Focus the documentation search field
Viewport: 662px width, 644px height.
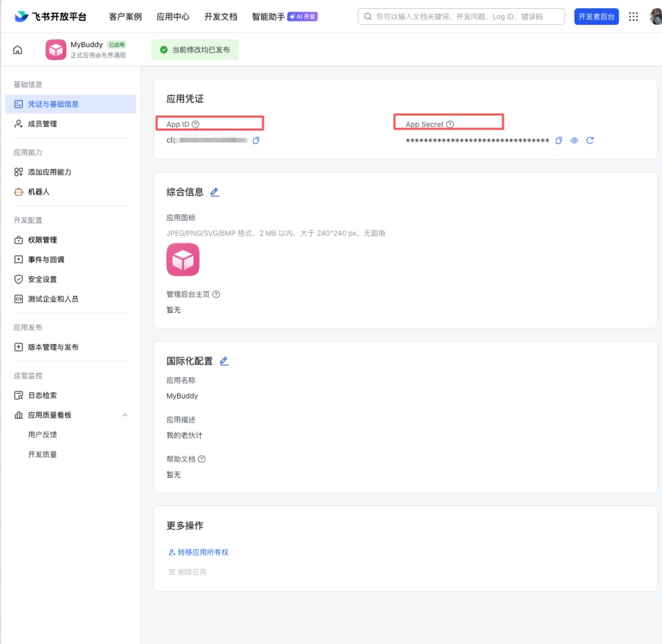pos(461,17)
